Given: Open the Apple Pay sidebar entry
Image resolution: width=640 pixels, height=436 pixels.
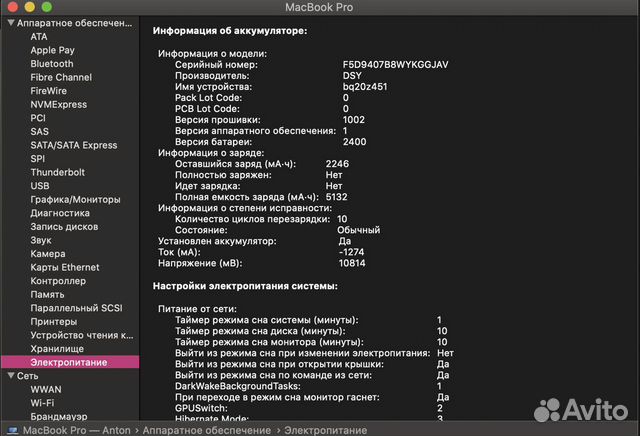Looking at the screenshot, I should click(x=52, y=50).
